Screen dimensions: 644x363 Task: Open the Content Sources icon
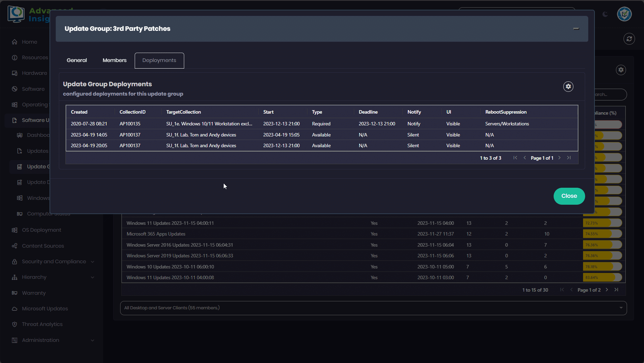click(x=15, y=246)
